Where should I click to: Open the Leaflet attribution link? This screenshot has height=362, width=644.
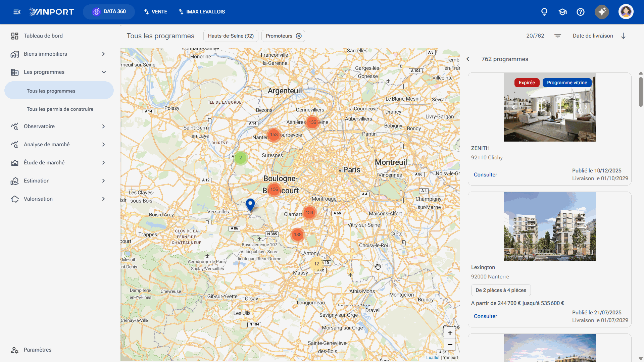point(433,358)
